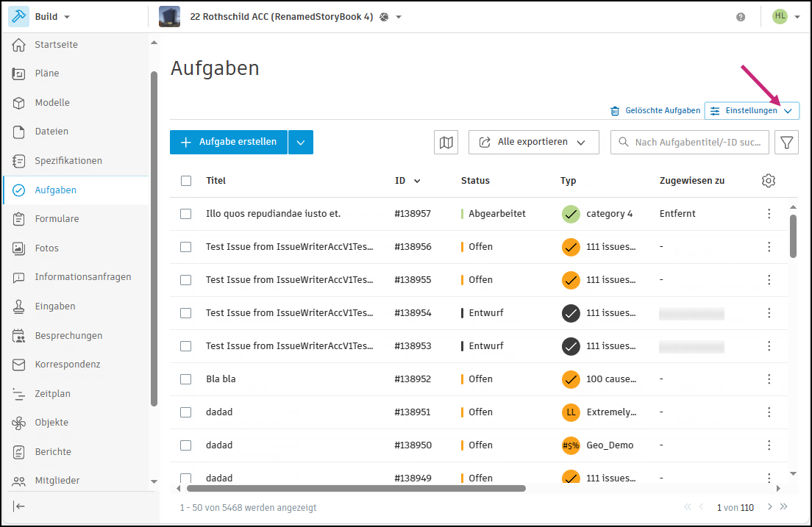Viewport: 812px width, 527px height.
Task: Click the sidebar vertical scrollbar
Action: point(154,239)
